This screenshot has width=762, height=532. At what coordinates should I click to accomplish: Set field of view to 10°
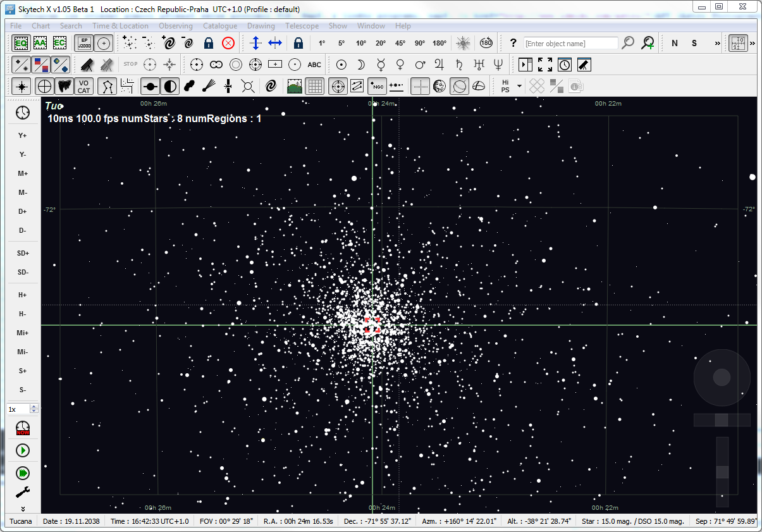coord(361,43)
